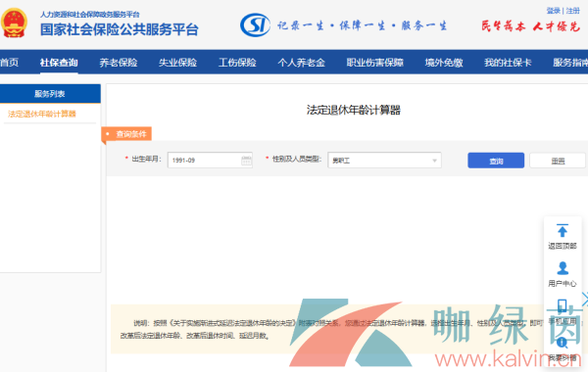Select the 社保查询 menu item
The height and width of the screenshot is (372, 588).
click(x=59, y=63)
